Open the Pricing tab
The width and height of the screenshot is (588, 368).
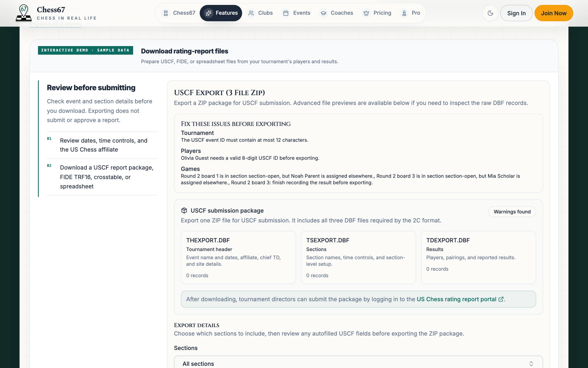tap(377, 13)
